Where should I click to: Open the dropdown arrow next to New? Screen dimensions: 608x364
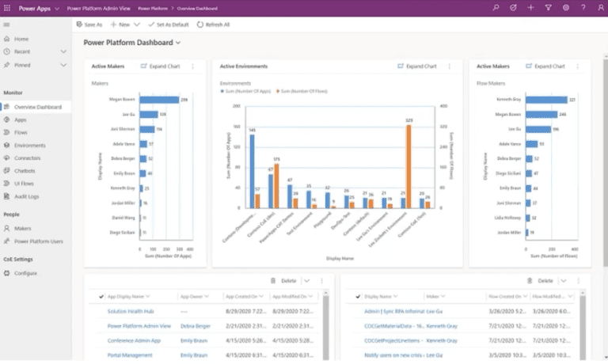point(138,25)
